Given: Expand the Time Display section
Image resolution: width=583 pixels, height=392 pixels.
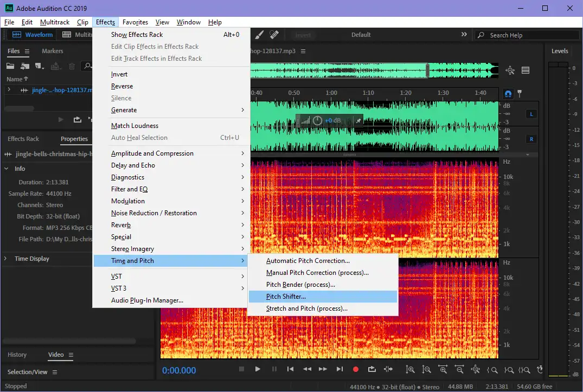Looking at the screenshot, I should pos(5,258).
